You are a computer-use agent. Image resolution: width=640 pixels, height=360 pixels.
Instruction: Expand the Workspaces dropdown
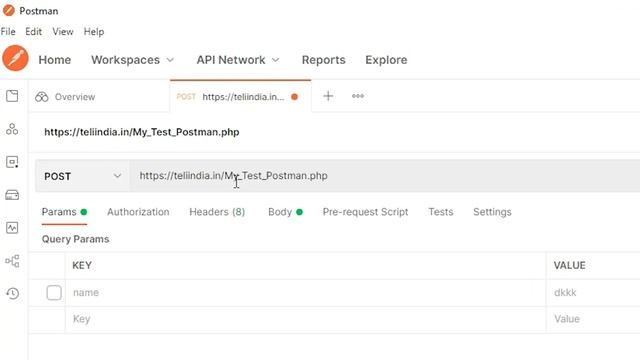(133, 60)
